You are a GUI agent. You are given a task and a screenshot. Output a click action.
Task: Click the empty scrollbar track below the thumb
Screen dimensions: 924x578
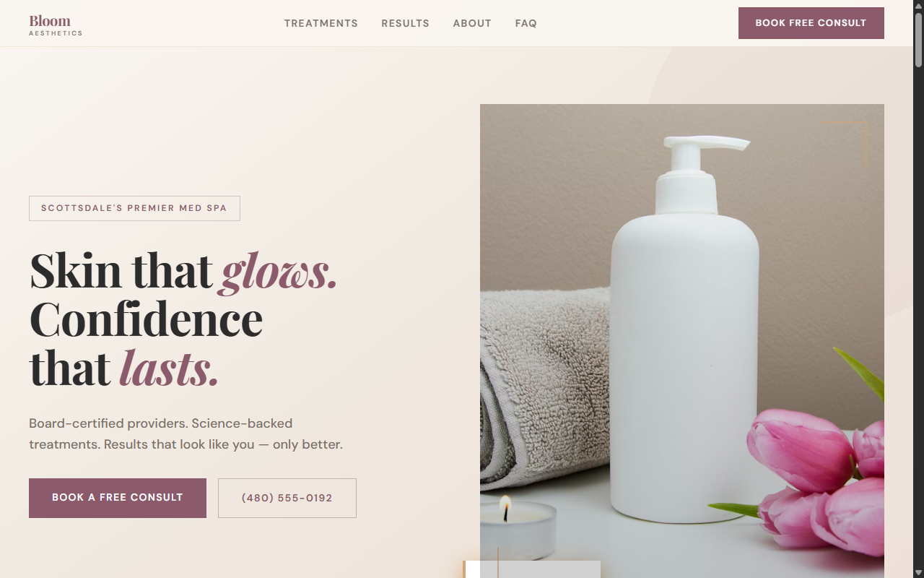(918, 318)
